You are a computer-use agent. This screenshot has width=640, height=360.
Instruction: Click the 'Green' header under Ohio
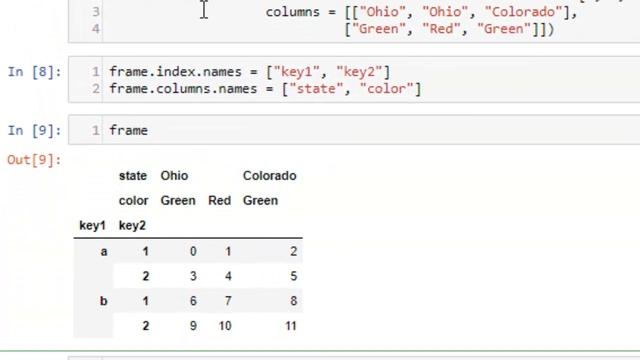(x=178, y=201)
